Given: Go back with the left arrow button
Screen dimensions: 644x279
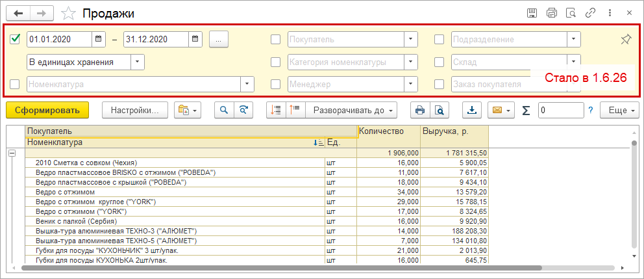Looking at the screenshot, I should click(x=18, y=13).
